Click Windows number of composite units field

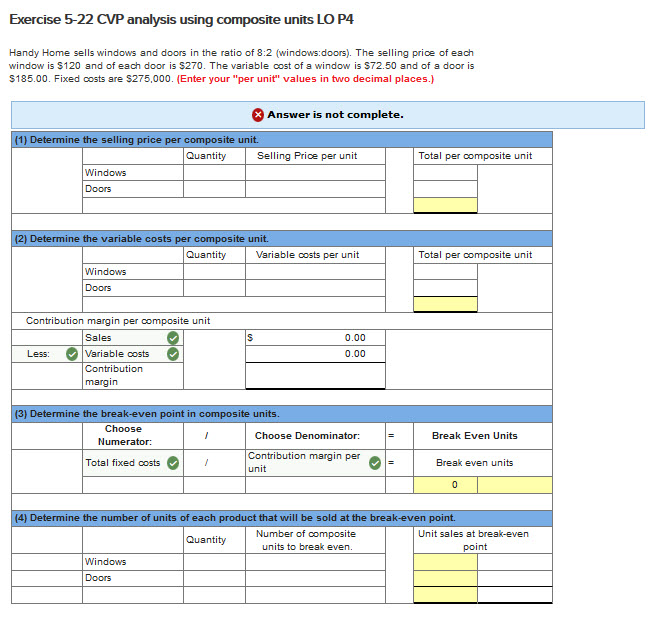coord(315,562)
